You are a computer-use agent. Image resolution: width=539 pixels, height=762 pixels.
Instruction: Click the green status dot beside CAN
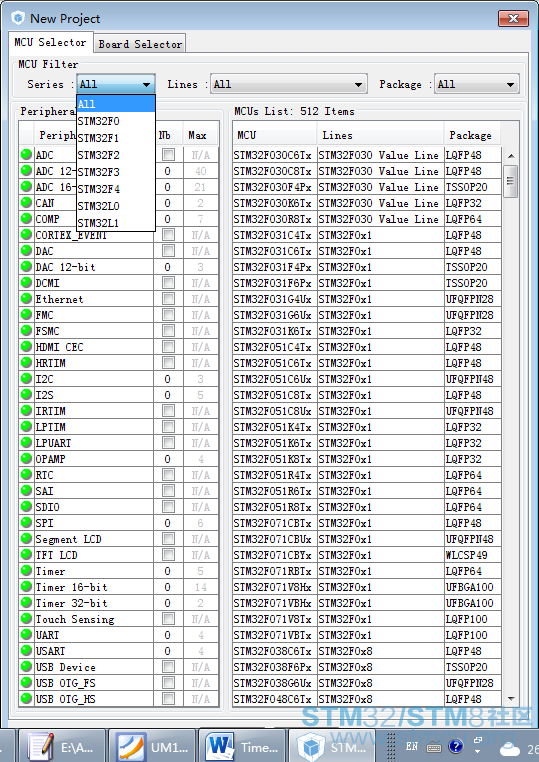pyautogui.click(x=26, y=203)
